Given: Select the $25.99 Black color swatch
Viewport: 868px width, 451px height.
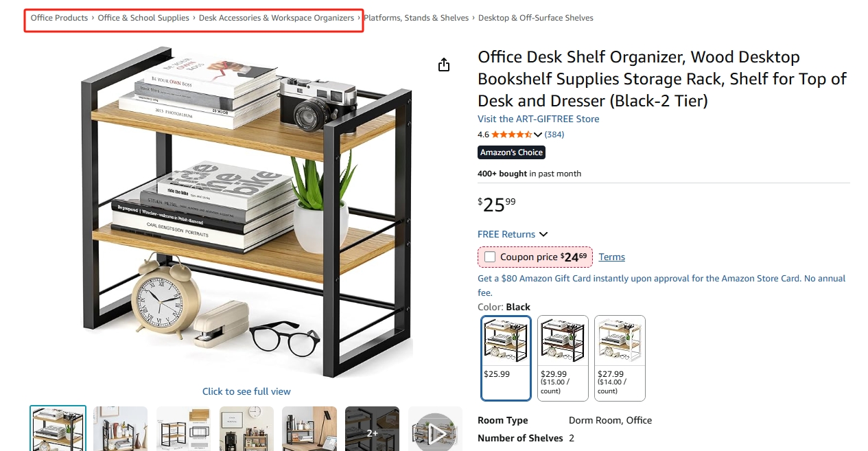Looking at the screenshot, I should click(506, 358).
